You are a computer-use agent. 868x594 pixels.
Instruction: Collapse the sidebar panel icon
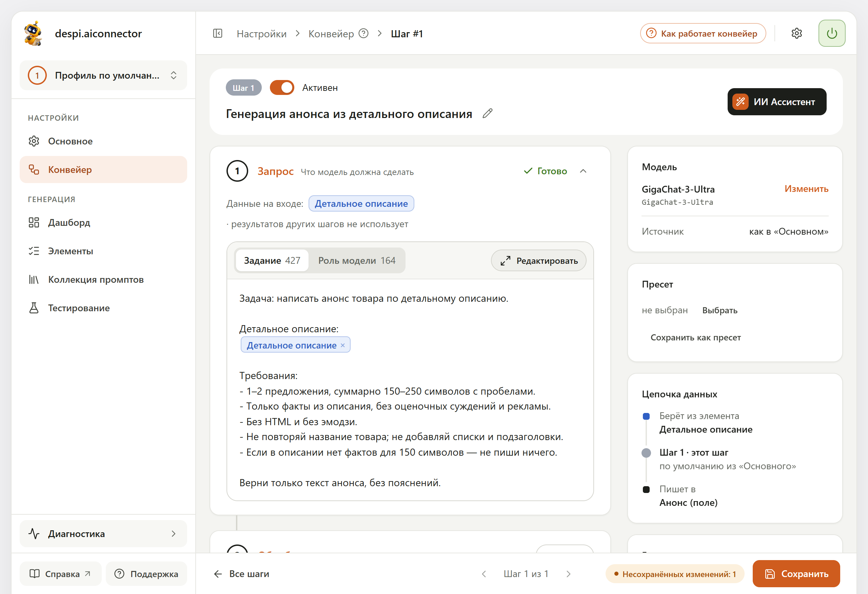pos(218,34)
